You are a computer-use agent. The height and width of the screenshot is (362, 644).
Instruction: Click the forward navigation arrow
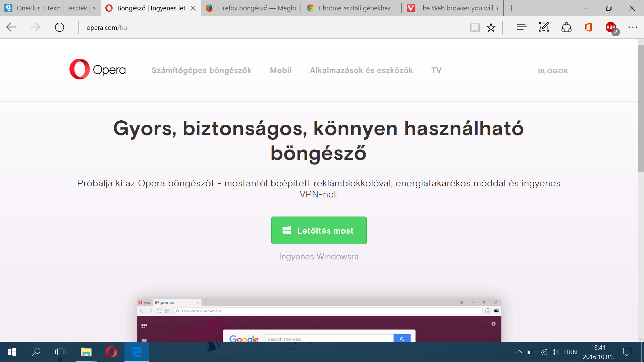pos(35,27)
